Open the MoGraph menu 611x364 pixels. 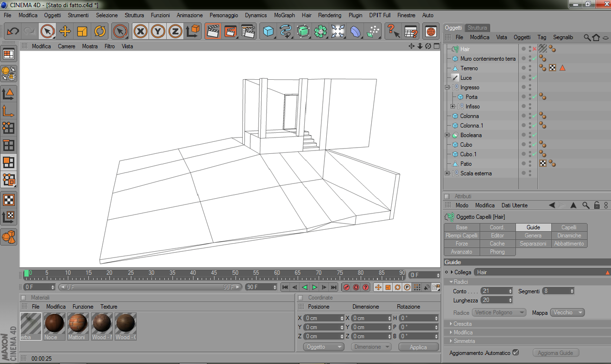point(284,15)
